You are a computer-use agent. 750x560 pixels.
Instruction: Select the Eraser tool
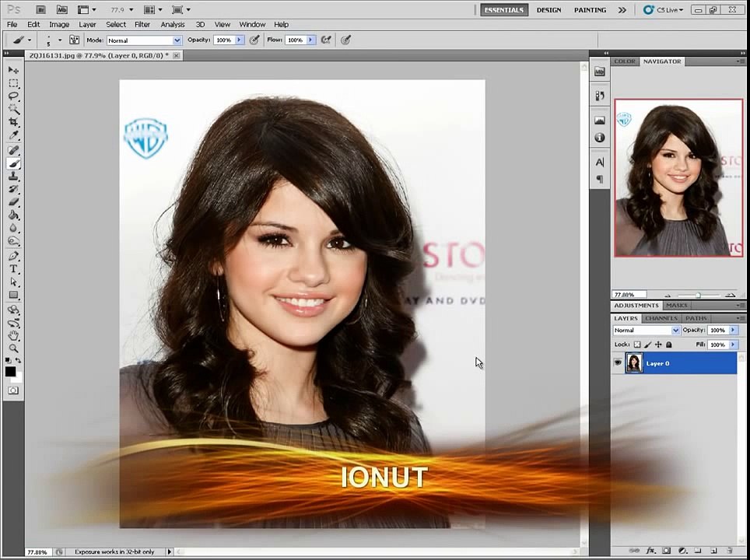click(x=13, y=202)
